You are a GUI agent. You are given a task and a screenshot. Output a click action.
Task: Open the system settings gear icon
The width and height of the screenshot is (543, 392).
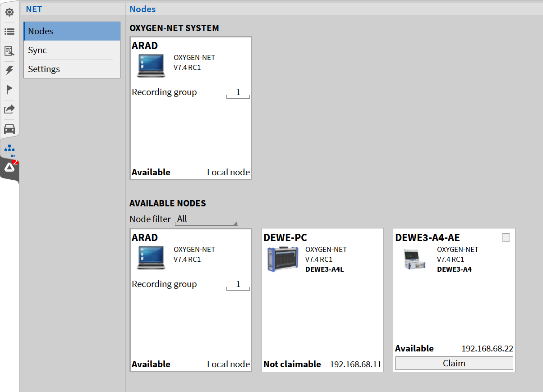(x=9, y=12)
